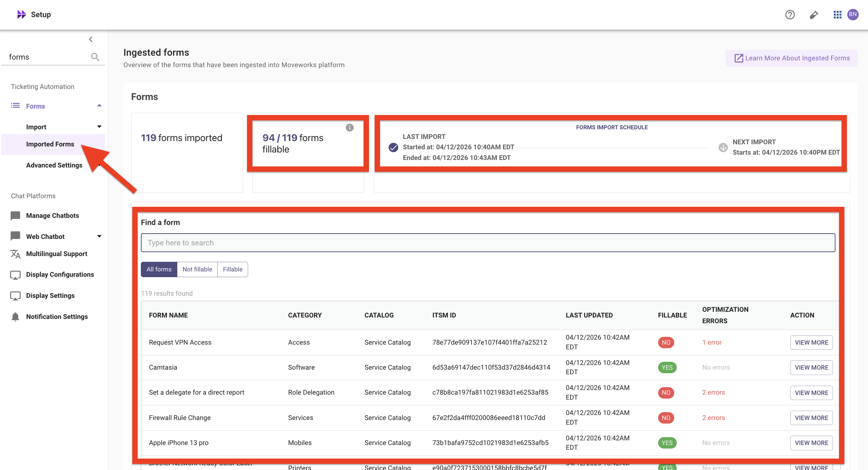The height and width of the screenshot is (470, 868).
Task: Click View More for Request VPN Access
Action: pos(812,342)
